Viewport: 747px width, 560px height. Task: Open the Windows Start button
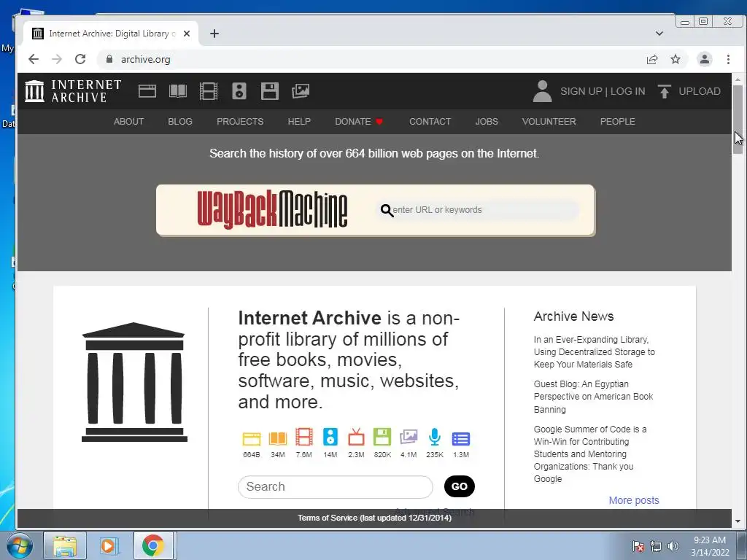pyautogui.click(x=20, y=545)
